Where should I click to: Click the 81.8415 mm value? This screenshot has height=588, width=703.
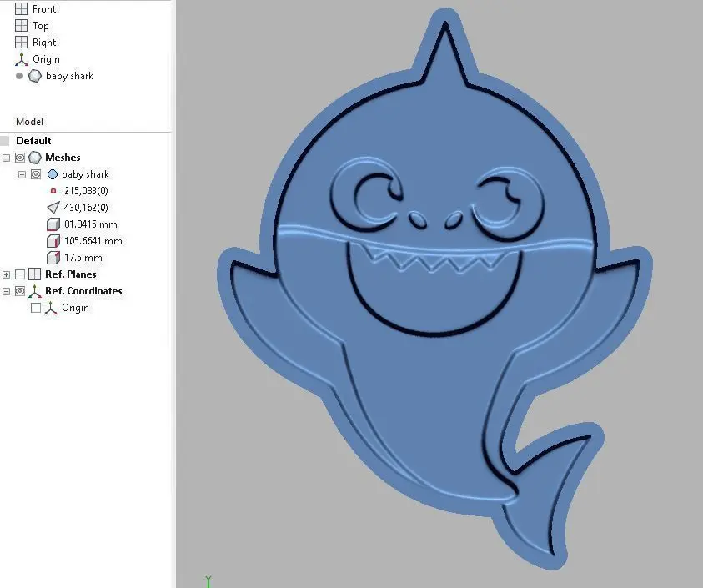coord(91,224)
